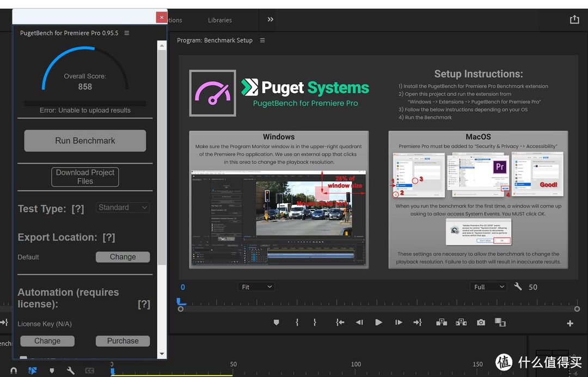588x377 pixels.
Task: Click Purchase license button
Action: 122,341
